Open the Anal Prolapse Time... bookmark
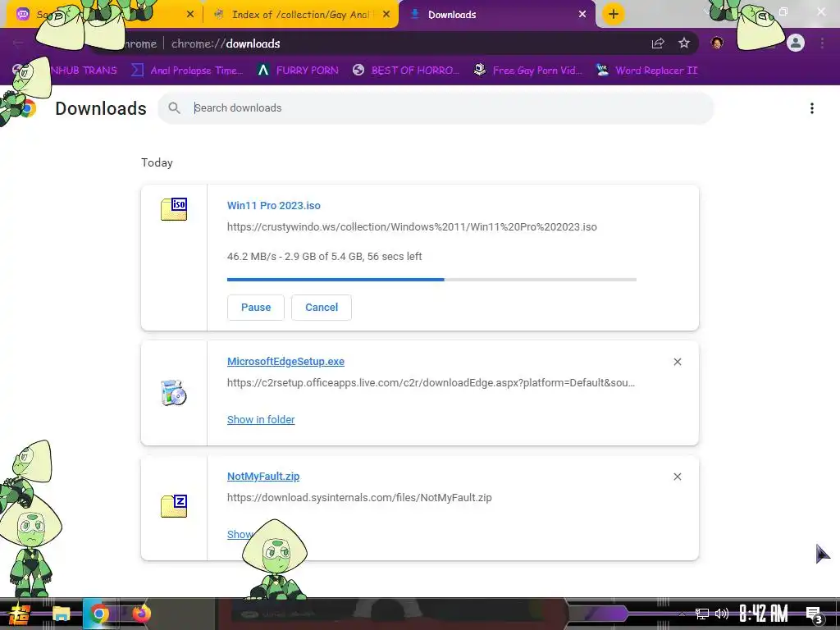 pos(187,71)
